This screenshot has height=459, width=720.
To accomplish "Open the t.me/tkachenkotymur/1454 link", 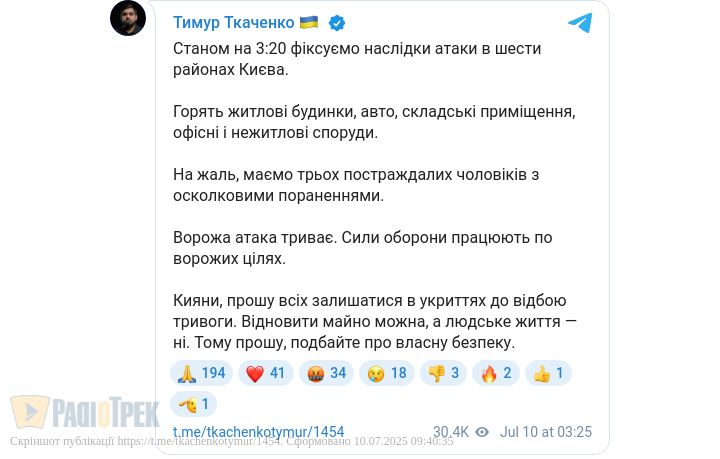I will [x=258, y=432].
